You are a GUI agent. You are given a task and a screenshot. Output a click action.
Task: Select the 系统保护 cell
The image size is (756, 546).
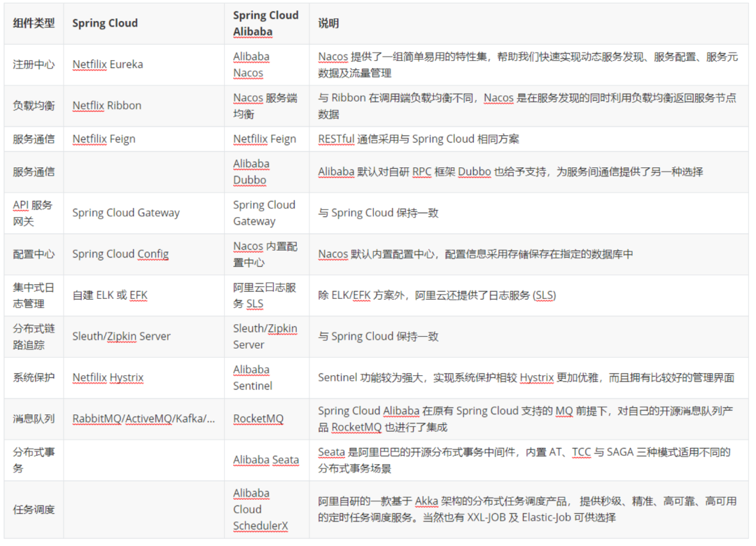click(x=34, y=378)
